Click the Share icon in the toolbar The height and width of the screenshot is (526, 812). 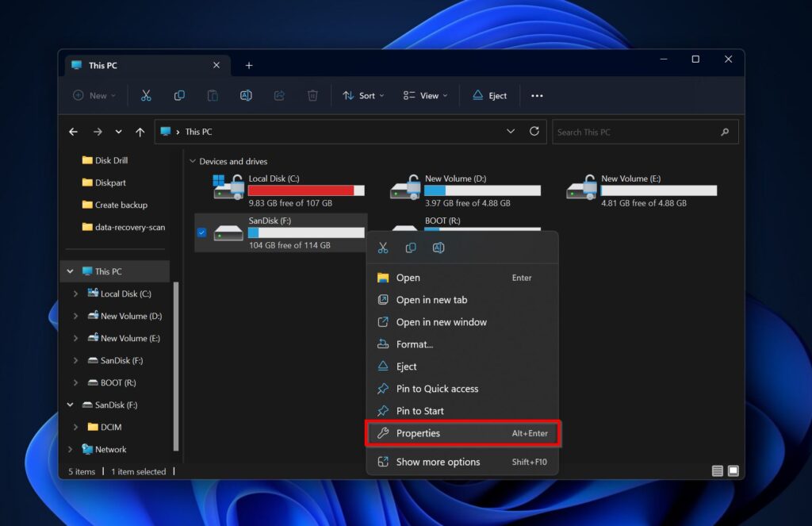tap(279, 95)
